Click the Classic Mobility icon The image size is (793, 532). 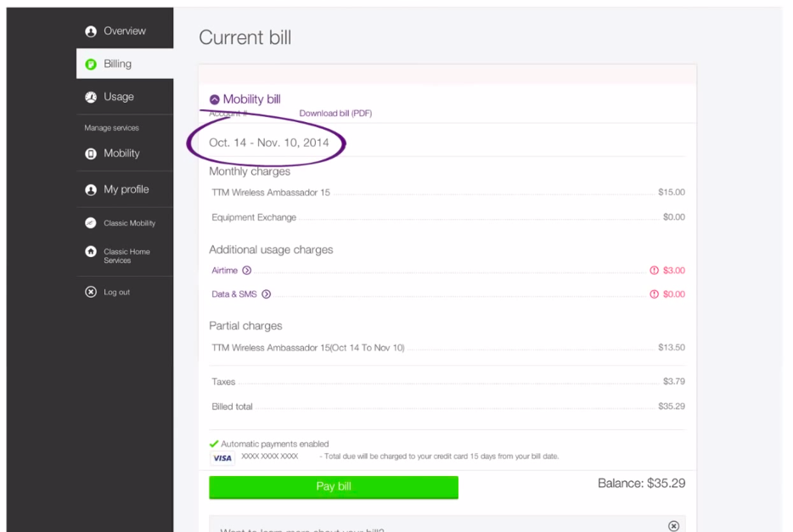pyautogui.click(x=91, y=223)
